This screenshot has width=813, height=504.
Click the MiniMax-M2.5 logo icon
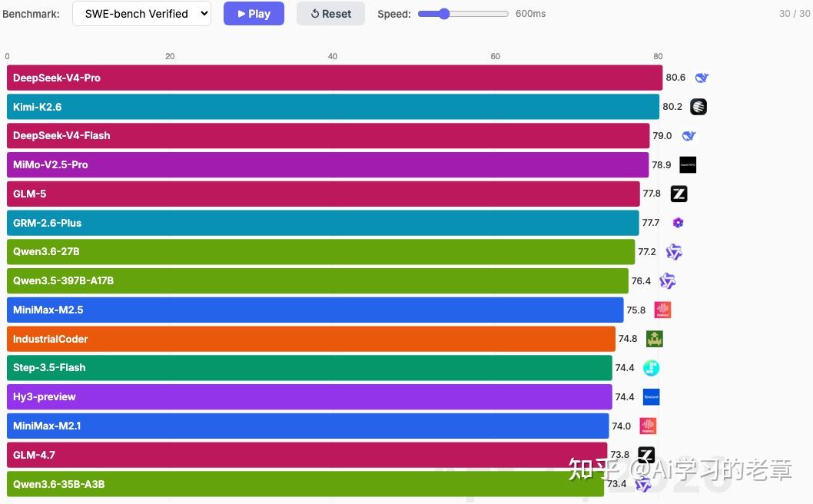[662, 310]
